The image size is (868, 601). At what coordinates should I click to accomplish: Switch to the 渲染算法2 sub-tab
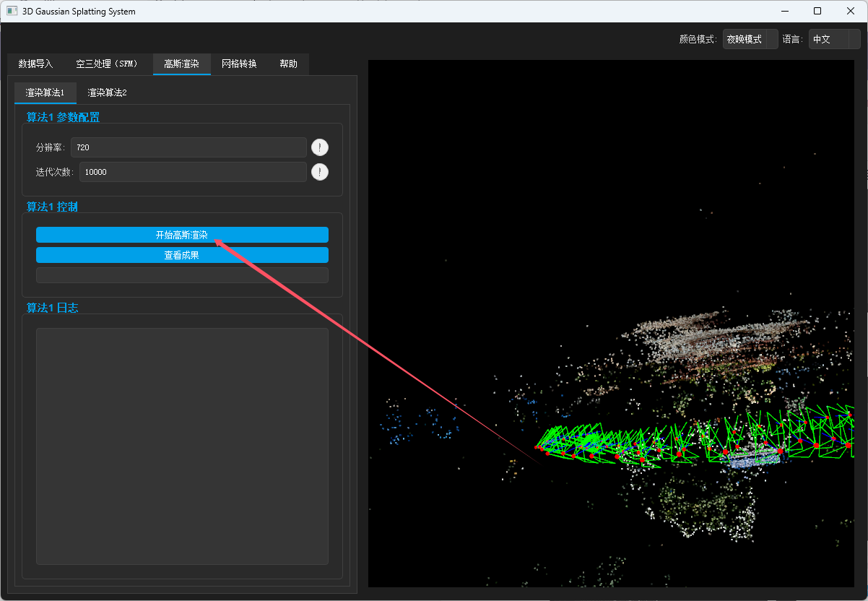[x=107, y=92]
